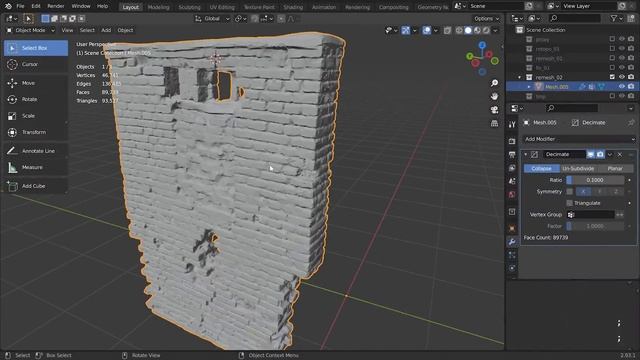Collapse the Decimate modifier panel
This screenshot has height=360, width=640.
click(x=526, y=154)
